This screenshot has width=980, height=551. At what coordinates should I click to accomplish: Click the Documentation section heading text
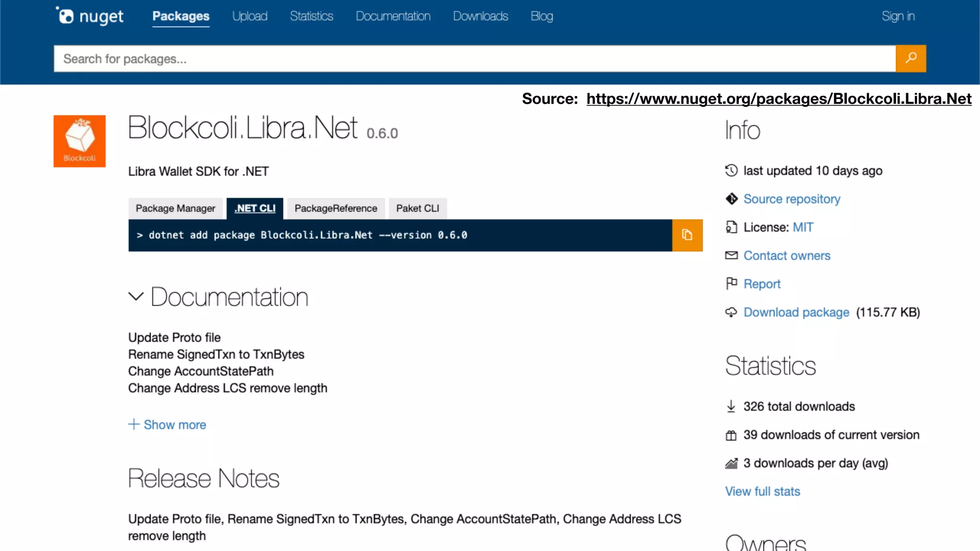(x=230, y=297)
